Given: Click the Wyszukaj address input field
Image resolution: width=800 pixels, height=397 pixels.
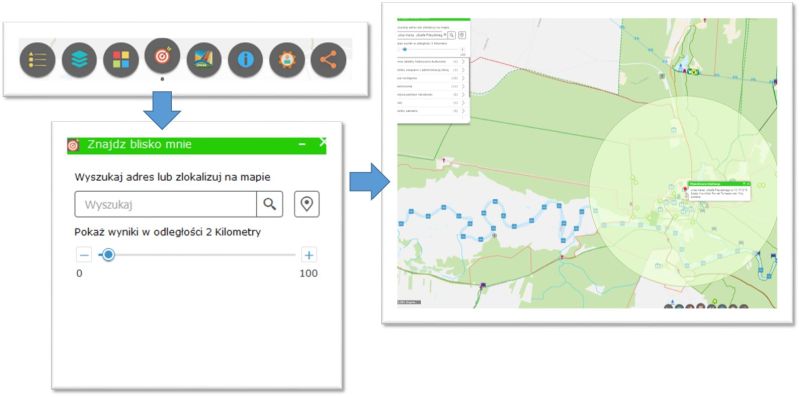Looking at the screenshot, I should pos(165,204).
